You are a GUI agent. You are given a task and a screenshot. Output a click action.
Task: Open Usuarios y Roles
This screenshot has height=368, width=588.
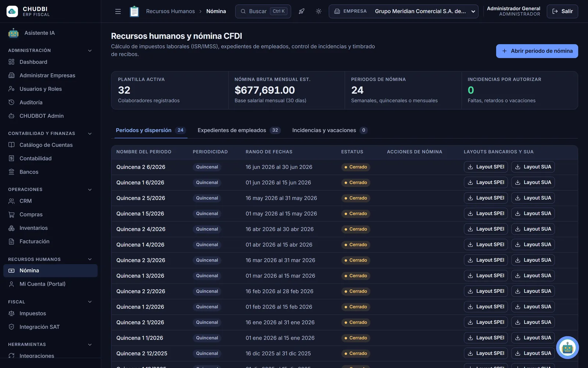coord(50,89)
